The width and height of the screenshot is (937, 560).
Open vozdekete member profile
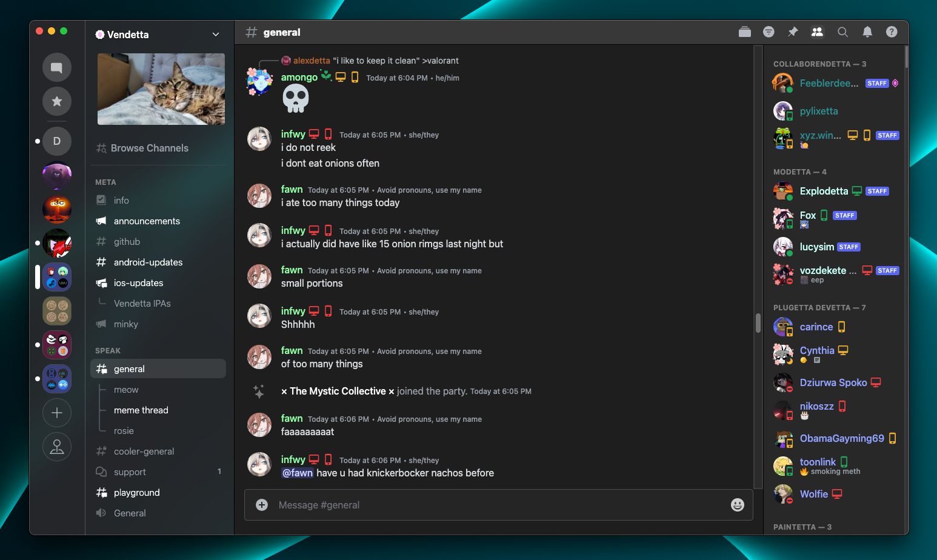coord(835,274)
